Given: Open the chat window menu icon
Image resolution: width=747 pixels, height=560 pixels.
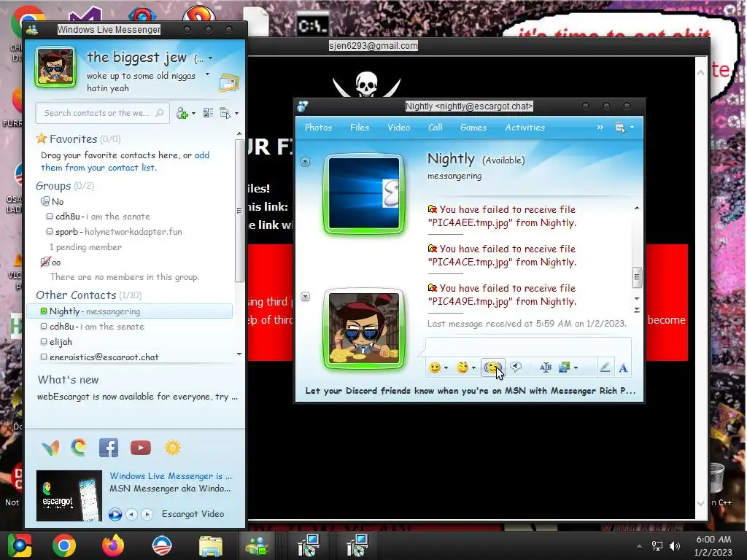Looking at the screenshot, I should coord(620,128).
